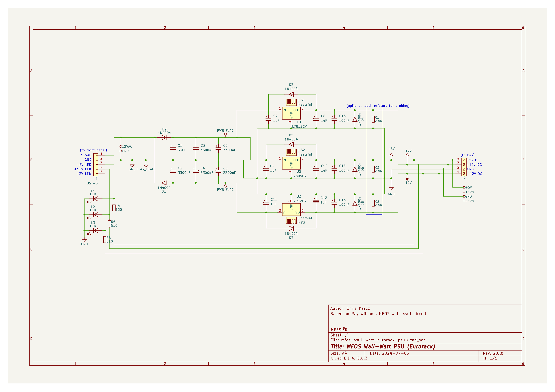
Task: Click the 'Date: 2024-07-06' field
Action: (x=389, y=353)
